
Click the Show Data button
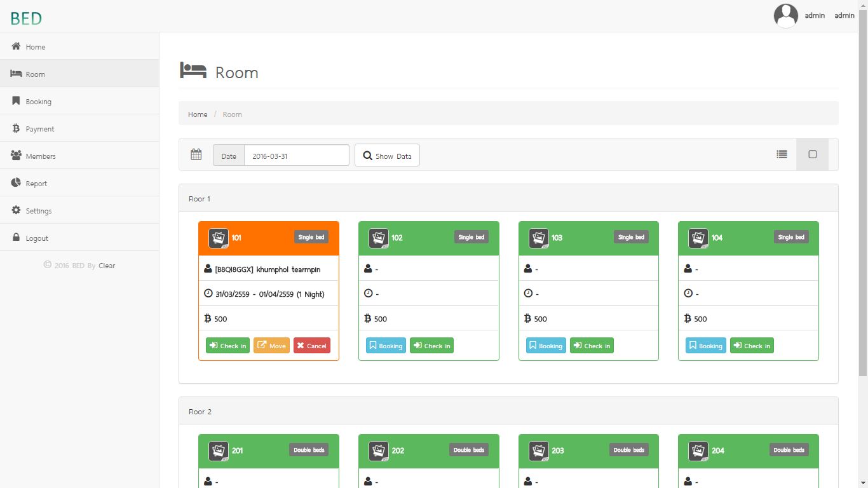click(x=387, y=156)
